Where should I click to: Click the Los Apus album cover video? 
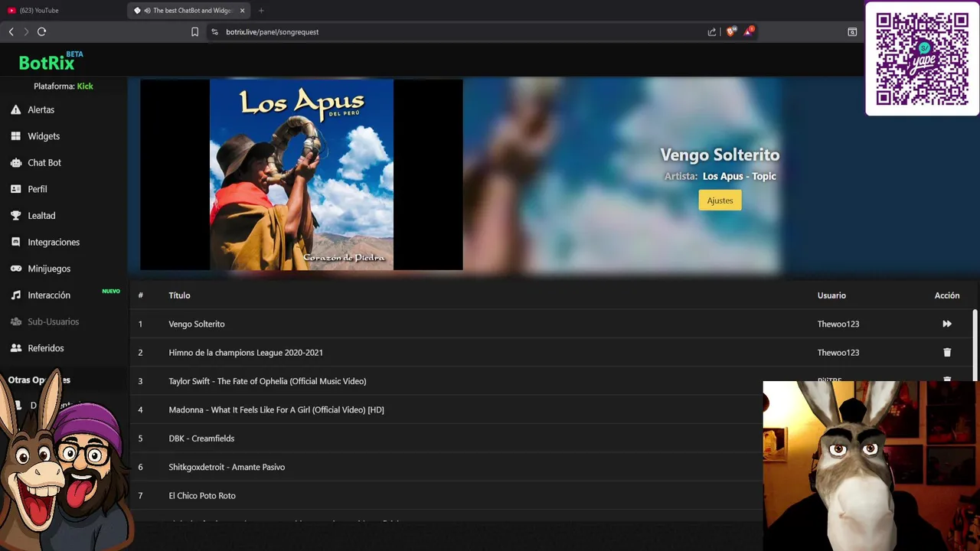pos(302,174)
